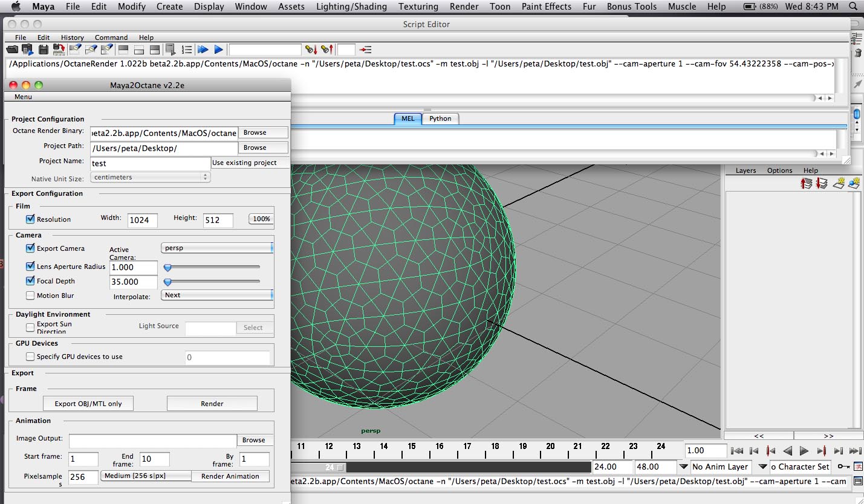Screen dimensions: 864x504
Task: Toggle the Show Line Numbers icon
Action: tap(187, 50)
